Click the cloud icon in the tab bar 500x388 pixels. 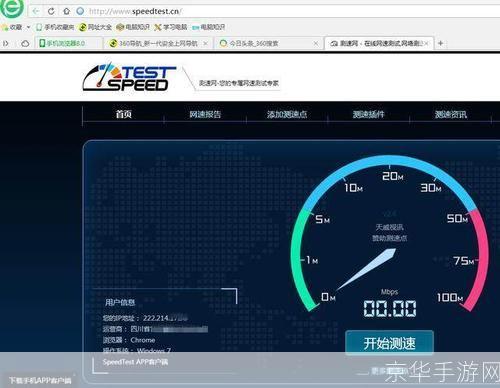25,43
